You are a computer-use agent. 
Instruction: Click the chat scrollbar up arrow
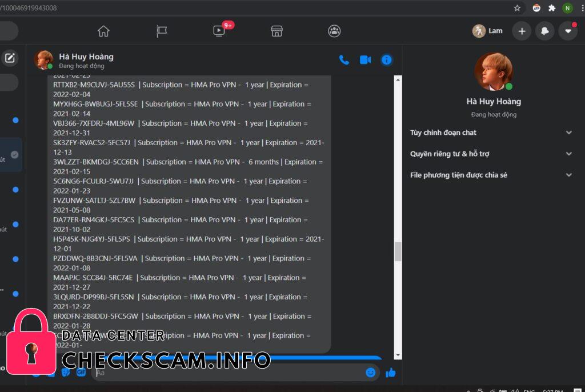[398, 79]
